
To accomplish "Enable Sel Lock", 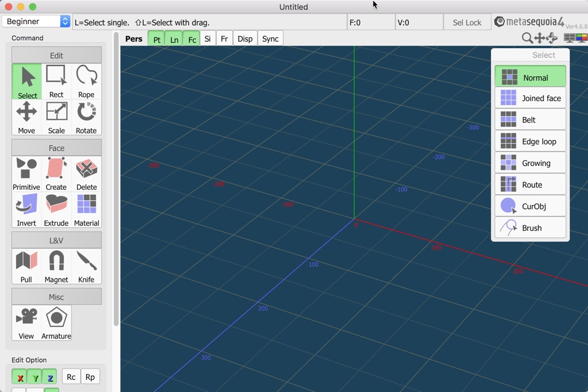I will [x=467, y=22].
